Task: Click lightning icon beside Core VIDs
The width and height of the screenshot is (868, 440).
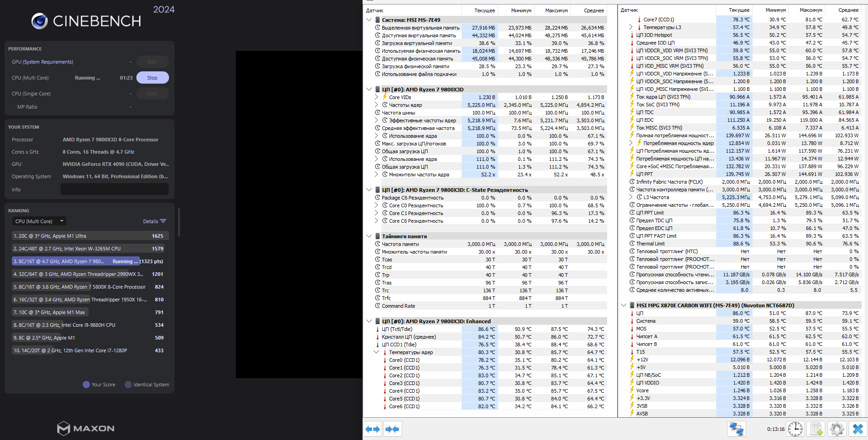Action: pyautogui.click(x=385, y=97)
